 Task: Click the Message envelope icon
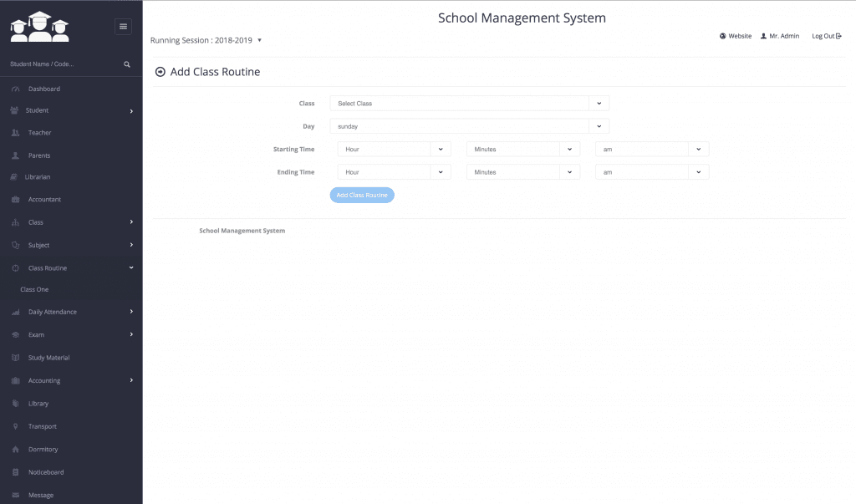[15, 496]
